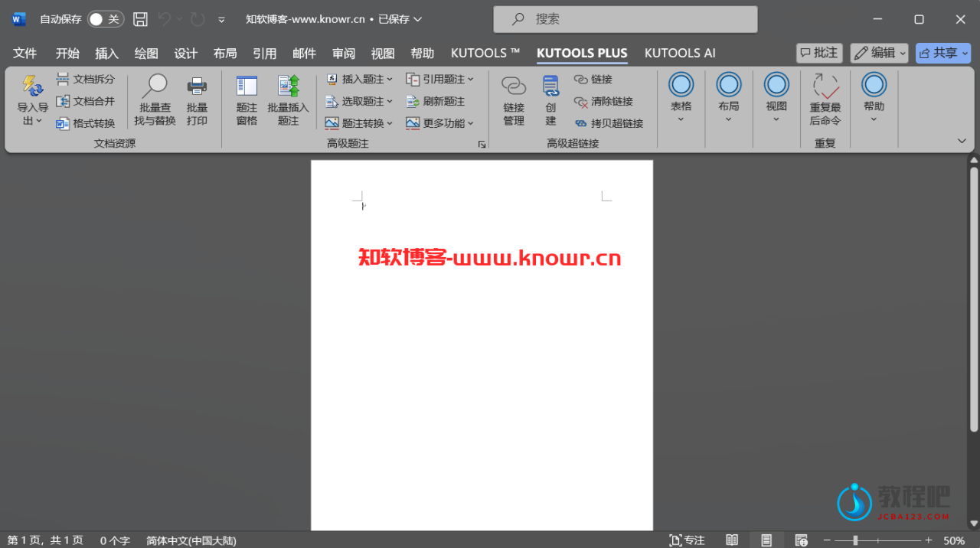Click the 0个字 word count

[x=115, y=540]
